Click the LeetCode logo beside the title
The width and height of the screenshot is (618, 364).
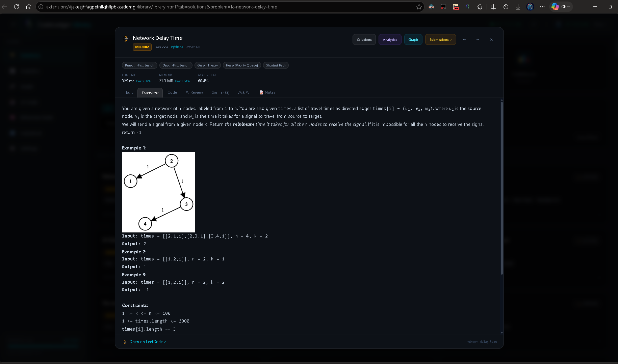(x=126, y=39)
